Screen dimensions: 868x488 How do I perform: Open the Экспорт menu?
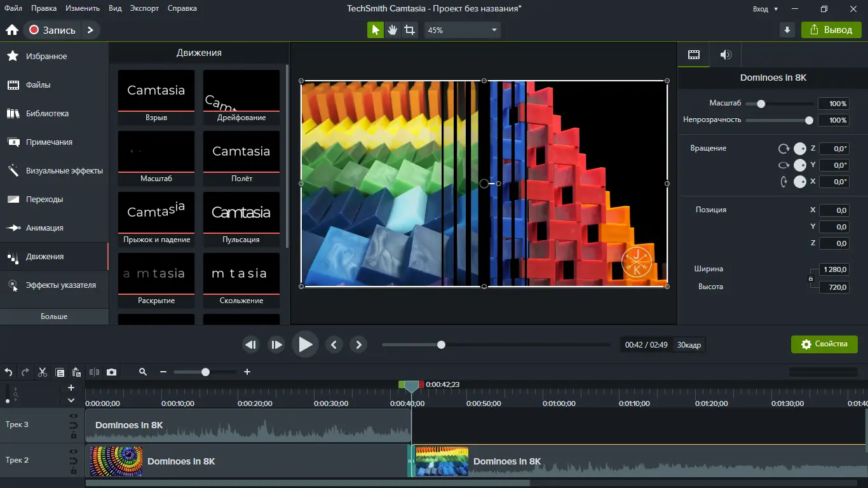pyautogui.click(x=144, y=8)
